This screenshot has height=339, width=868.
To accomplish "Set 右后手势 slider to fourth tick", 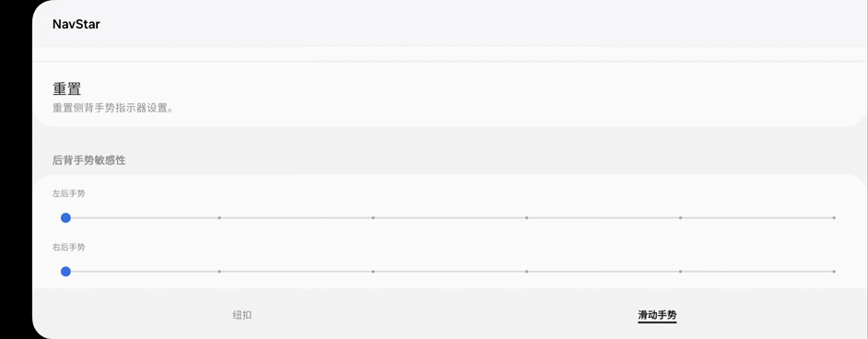I will pyautogui.click(x=526, y=272).
